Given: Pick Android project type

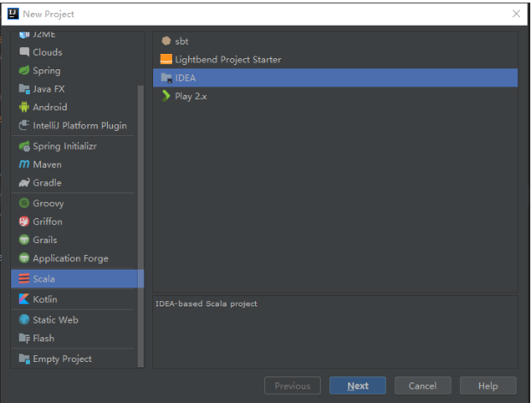Looking at the screenshot, I should coord(74,107).
